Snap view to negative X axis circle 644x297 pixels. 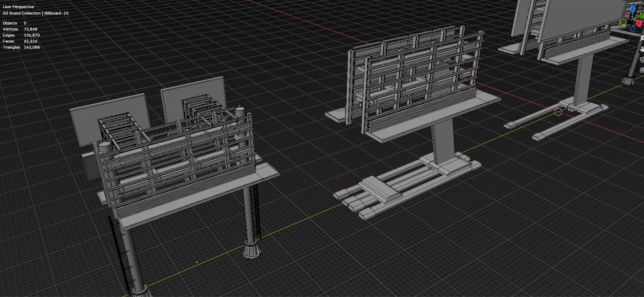(626, 14)
